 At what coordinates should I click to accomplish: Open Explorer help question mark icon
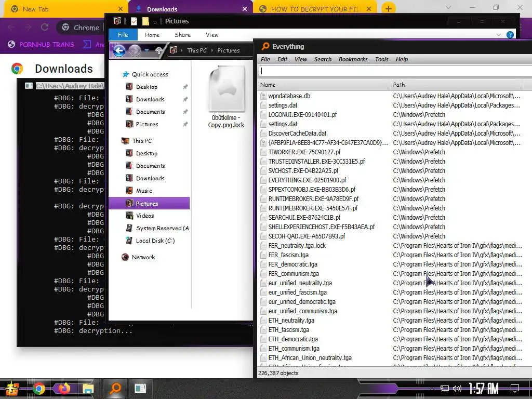(x=510, y=35)
